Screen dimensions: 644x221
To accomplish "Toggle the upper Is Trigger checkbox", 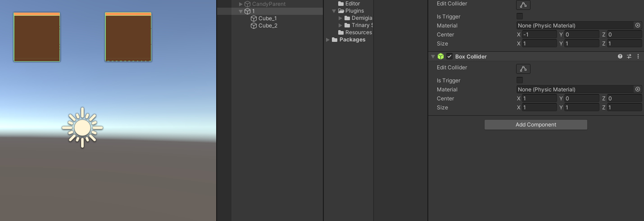I will pyautogui.click(x=520, y=17).
